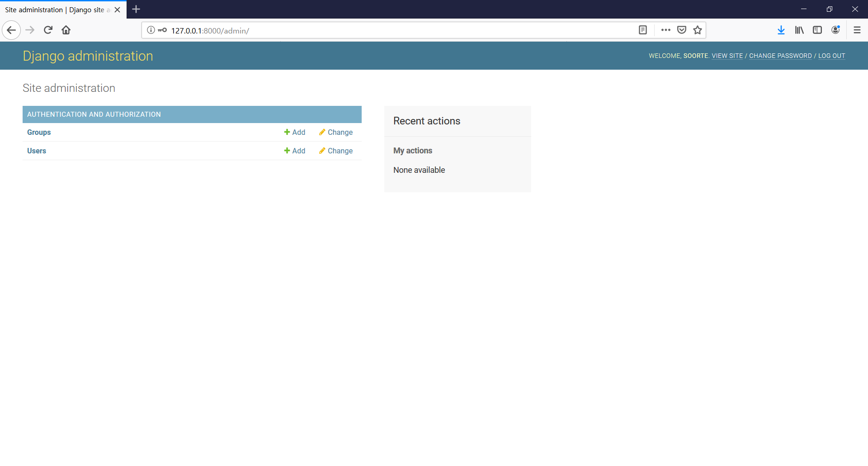Click the Log Out link
This screenshot has width=868, height=466.
(831, 56)
